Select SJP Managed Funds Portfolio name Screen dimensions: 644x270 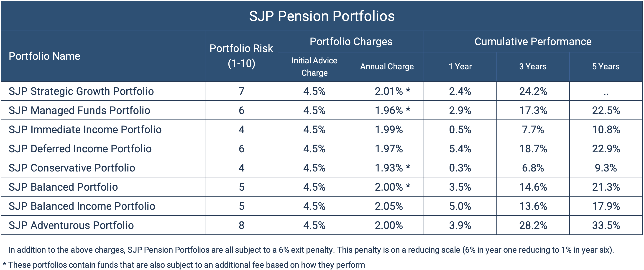pyautogui.click(x=79, y=110)
